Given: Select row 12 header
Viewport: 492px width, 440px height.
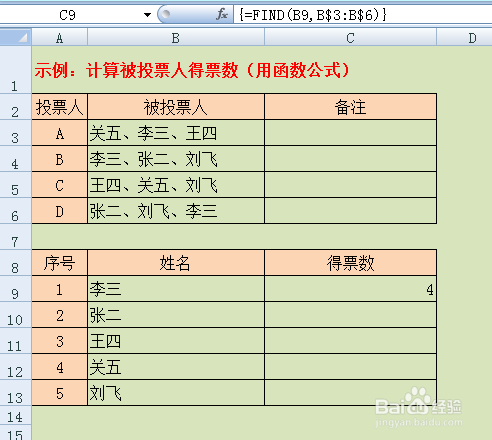Looking at the screenshot, I should coord(15,367).
